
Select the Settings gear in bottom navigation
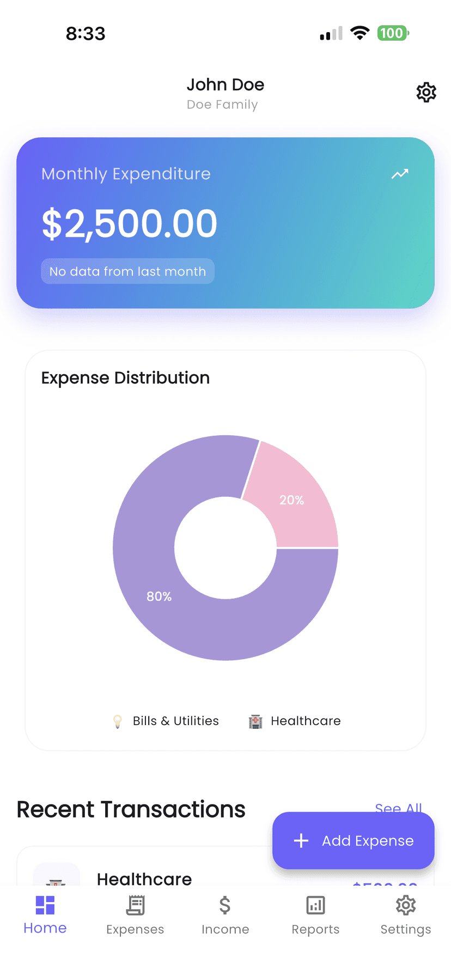[405, 905]
